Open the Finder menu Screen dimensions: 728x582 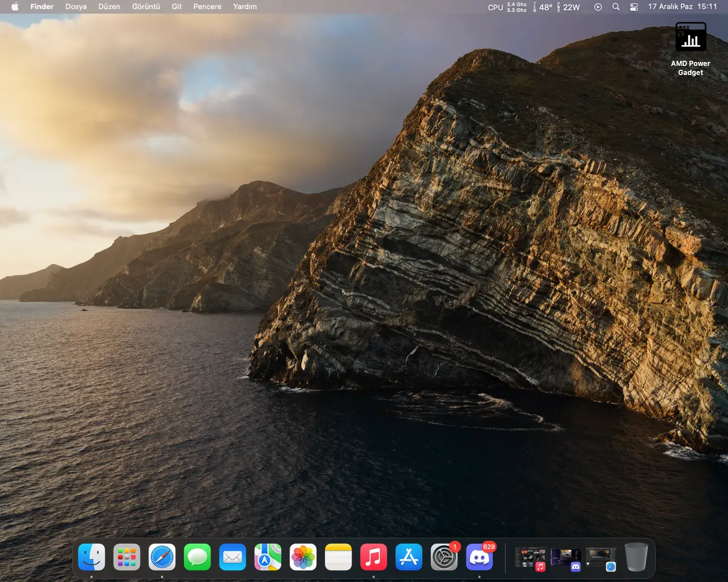tap(42, 7)
